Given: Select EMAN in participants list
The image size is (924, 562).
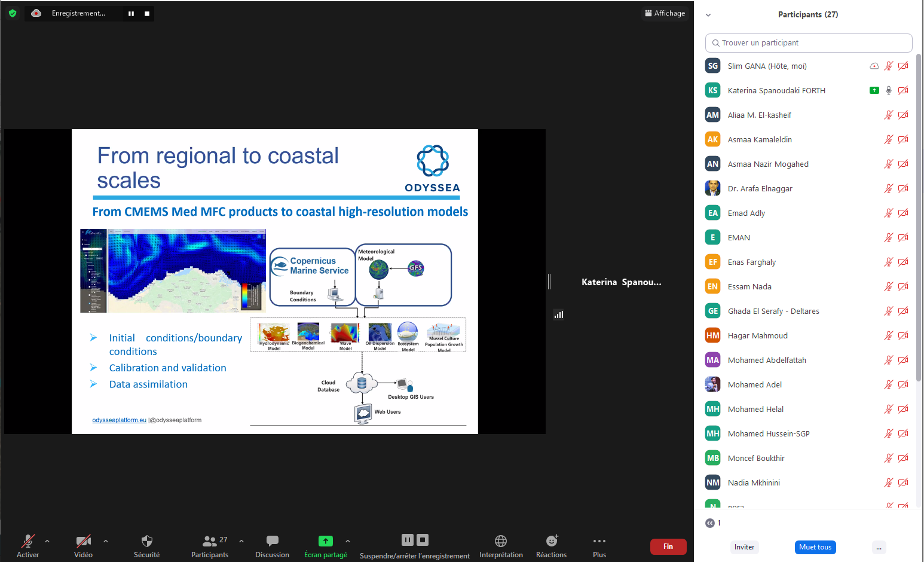Looking at the screenshot, I should pos(809,237).
